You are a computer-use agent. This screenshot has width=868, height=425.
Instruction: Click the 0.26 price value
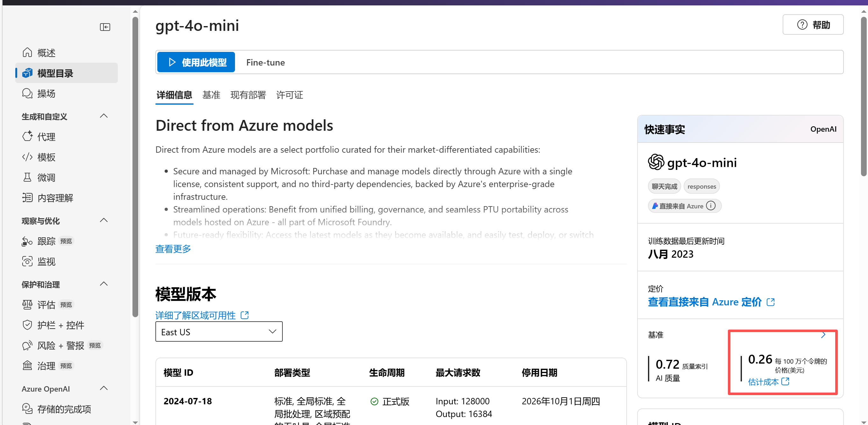coord(760,359)
